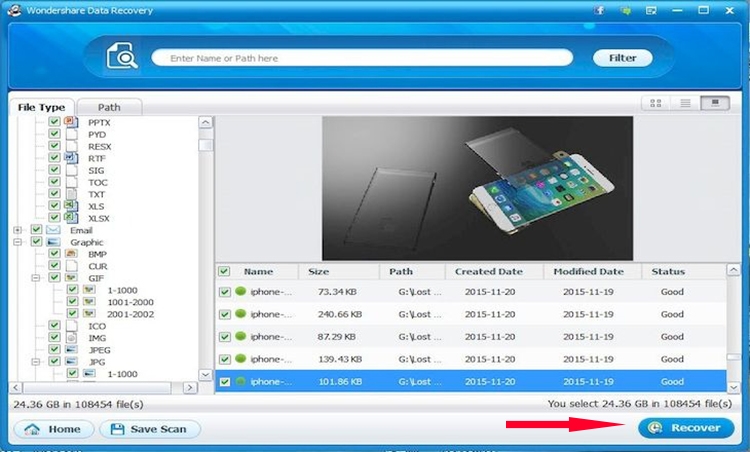The height and width of the screenshot is (452, 750).
Task: Collapse the Graphic tree node
Action: (18, 242)
